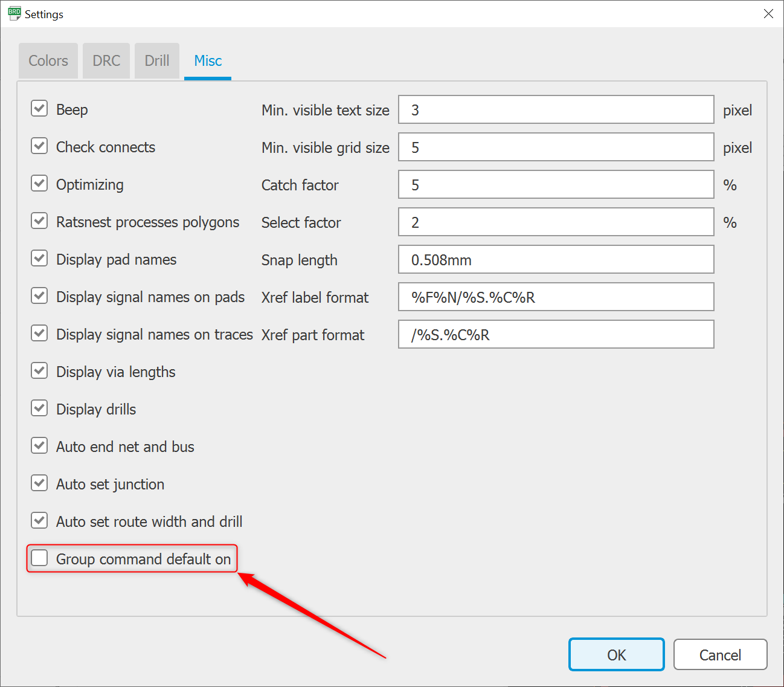Open the DRC tab
784x687 pixels.
[106, 60]
